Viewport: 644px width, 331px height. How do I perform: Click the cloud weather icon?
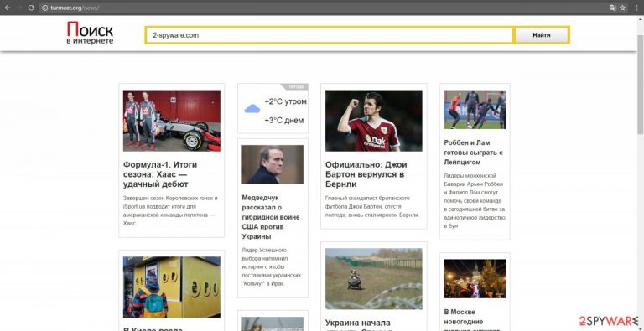pos(252,109)
